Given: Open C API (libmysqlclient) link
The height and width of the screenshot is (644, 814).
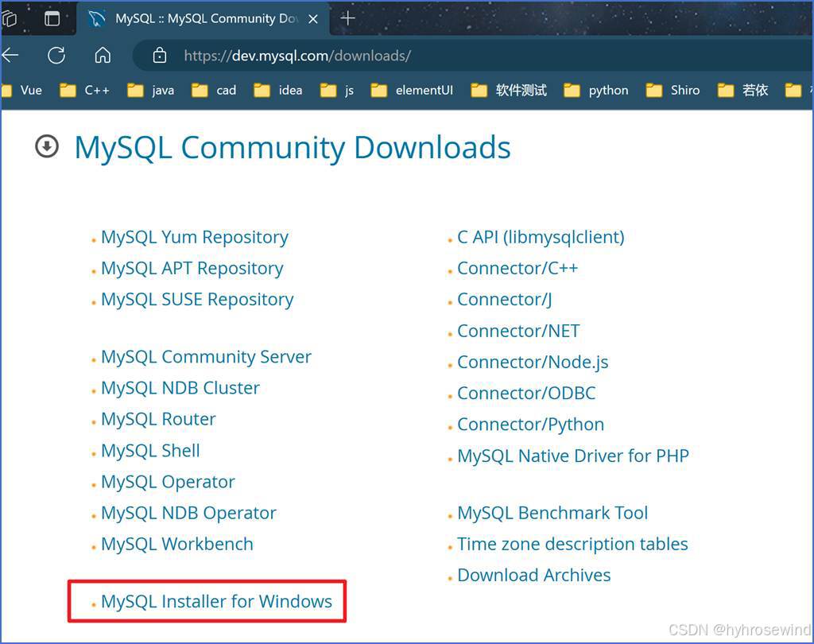Looking at the screenshot, I should [x=541, y=238].
